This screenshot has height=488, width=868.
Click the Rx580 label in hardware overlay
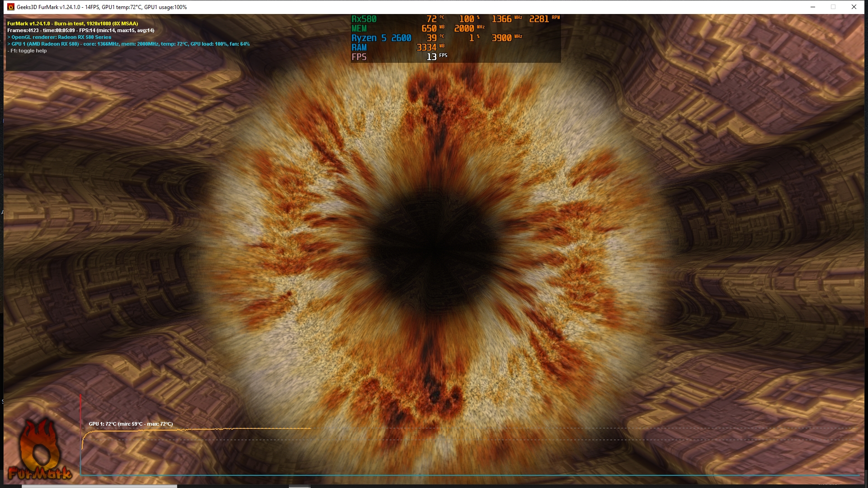(x=364, y=19)
